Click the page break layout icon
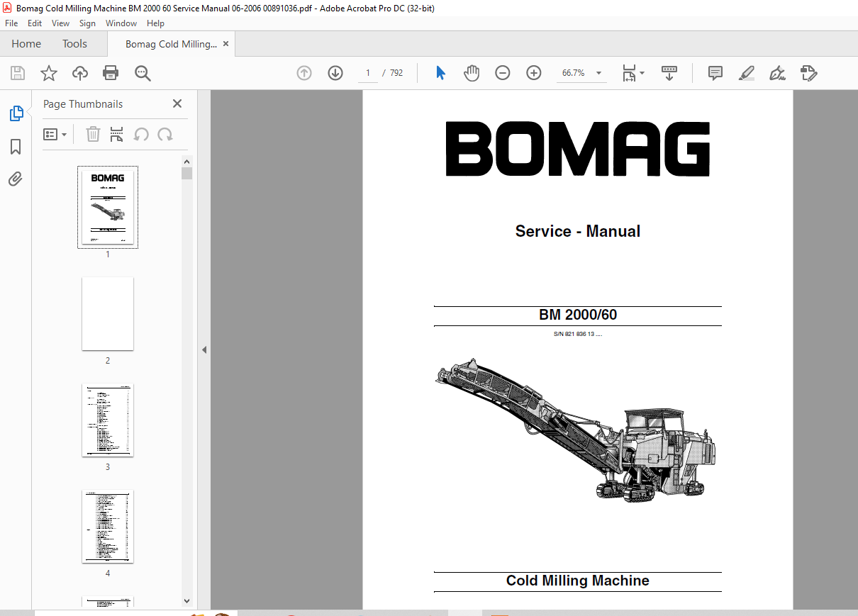 (117, 134)
